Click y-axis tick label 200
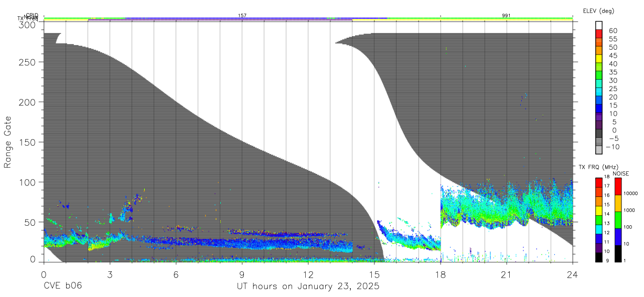Image resolution: width=644 pixels, height=297 pixels. click(x=28, y=102)
